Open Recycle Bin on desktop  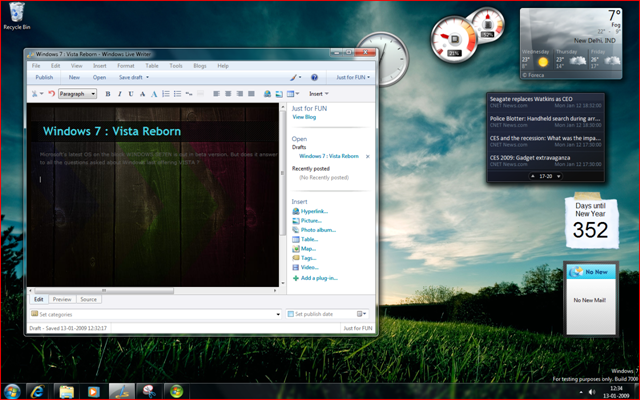[17, 16]
